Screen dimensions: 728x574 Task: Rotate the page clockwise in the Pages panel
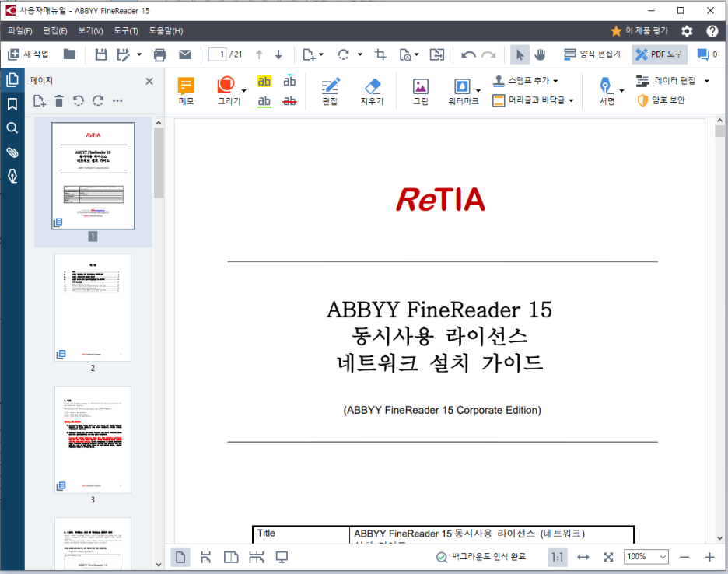[x=98, y=101]
